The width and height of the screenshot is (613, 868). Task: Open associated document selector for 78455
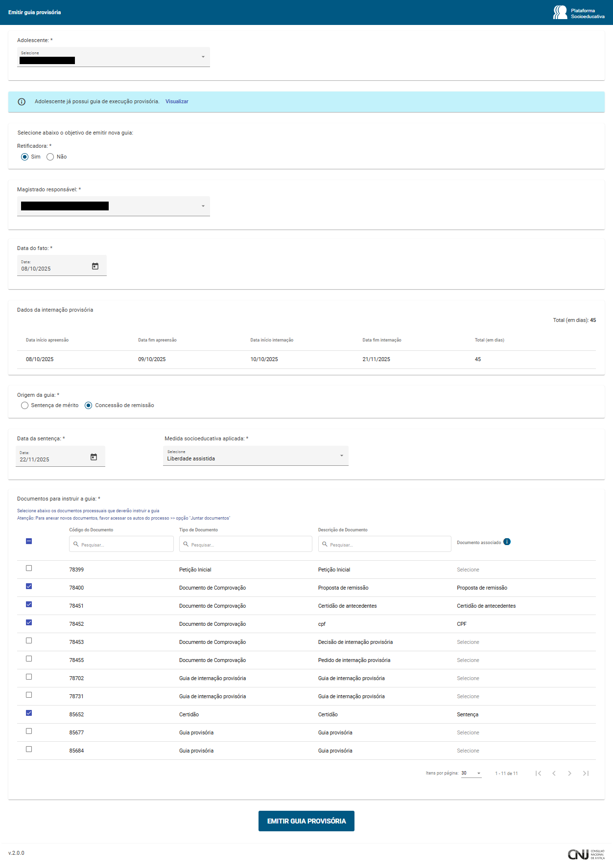tap(468, 660)
